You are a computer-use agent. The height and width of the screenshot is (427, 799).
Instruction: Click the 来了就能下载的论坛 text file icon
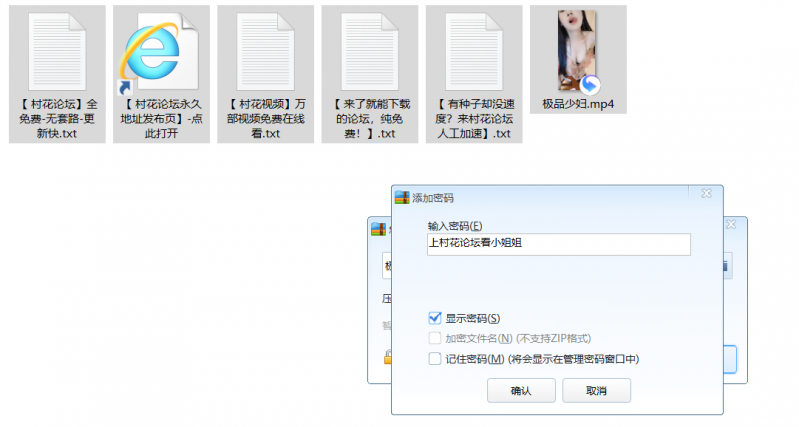coord(369,52)
